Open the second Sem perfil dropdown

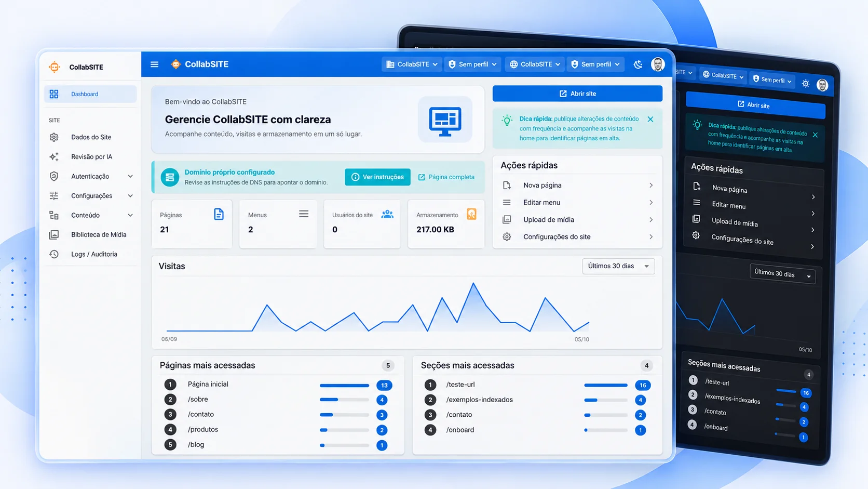pyautogui.click(x=595, y=64)
